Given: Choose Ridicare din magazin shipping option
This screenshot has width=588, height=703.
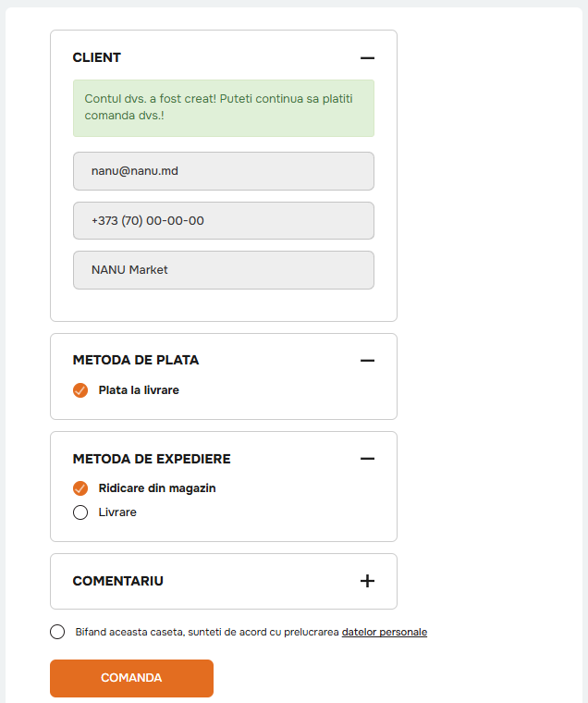Looking at the screenshot, I should 80,488.
